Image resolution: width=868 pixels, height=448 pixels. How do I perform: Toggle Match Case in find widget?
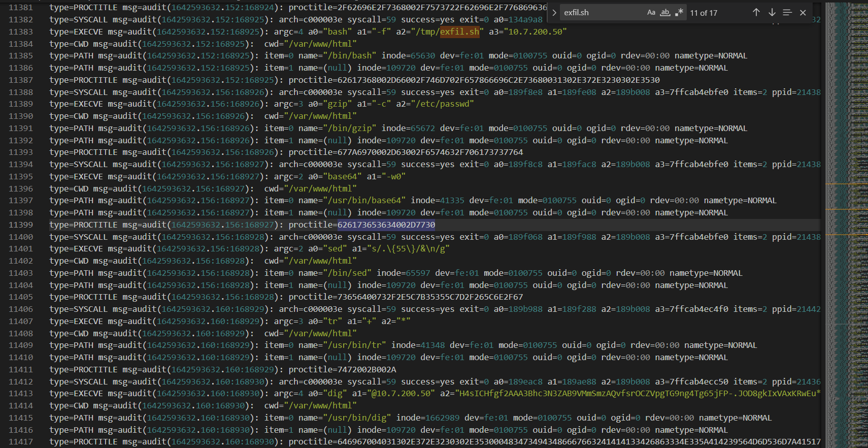pyautogui.click(x=651, y=13)
